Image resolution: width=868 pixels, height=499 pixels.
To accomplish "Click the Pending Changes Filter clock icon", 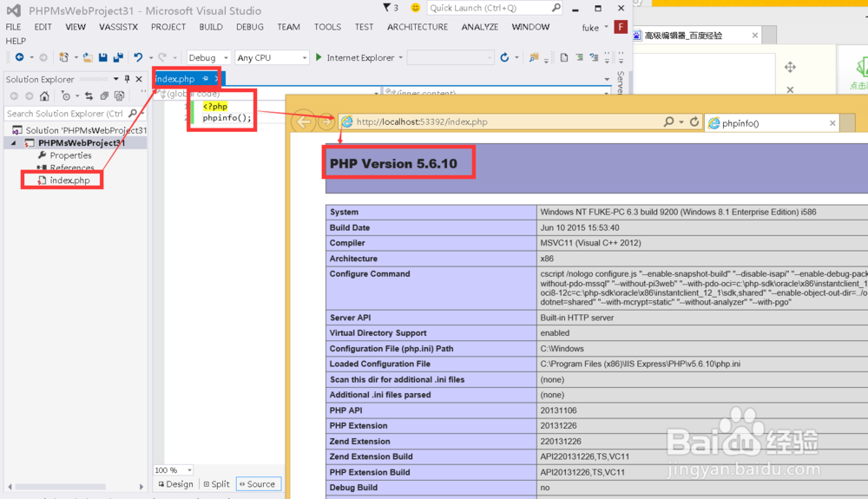I will (65, 95).
